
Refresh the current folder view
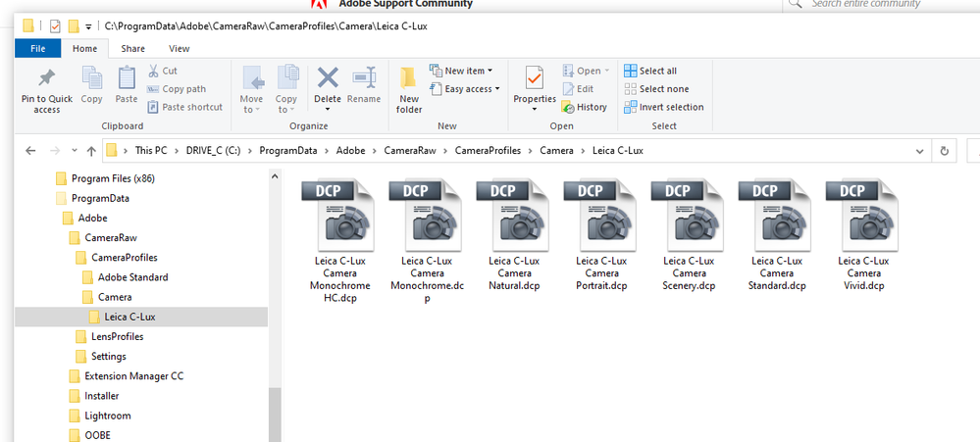(944, 151)
